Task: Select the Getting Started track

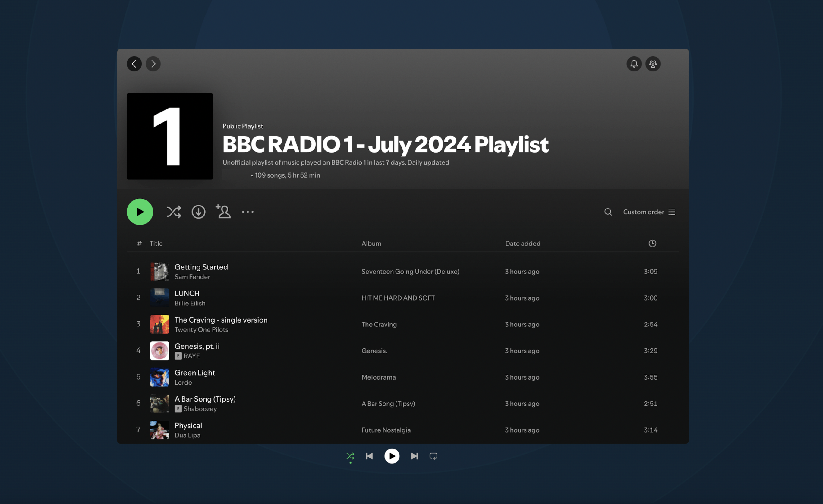Action: 201,267
